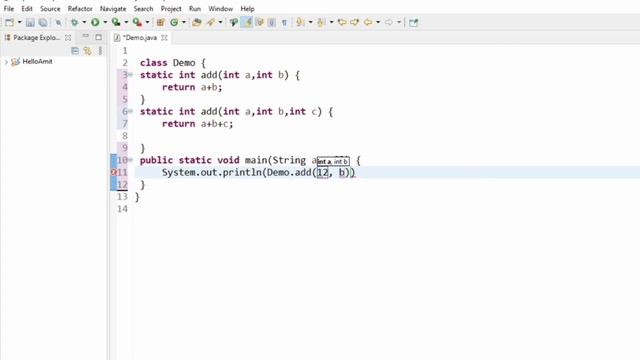Viewport: 640px width, 360px height.
Task: Click the Debug bug icon
Action: point(74,22)
